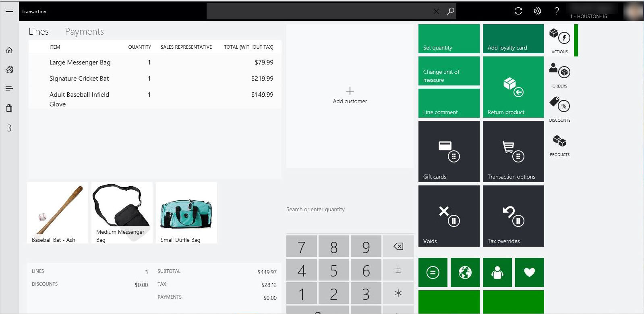Select the Signature Cricket Bat line
Viewport: 644px width, 314px height.
(x=155, y=79)
